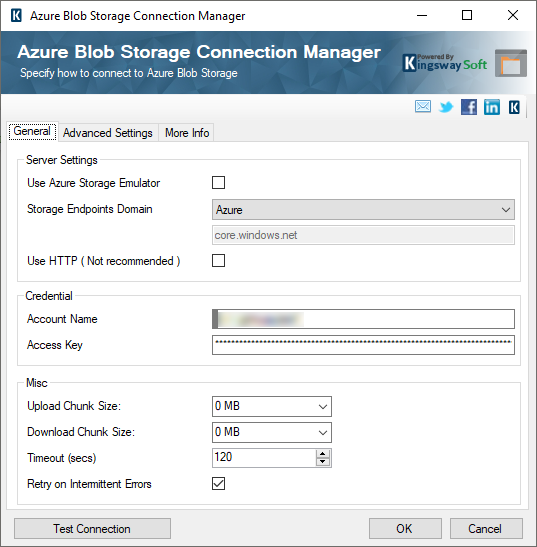
Task: Switch to Advanced Settings tab
Action: tap(108, 133)
